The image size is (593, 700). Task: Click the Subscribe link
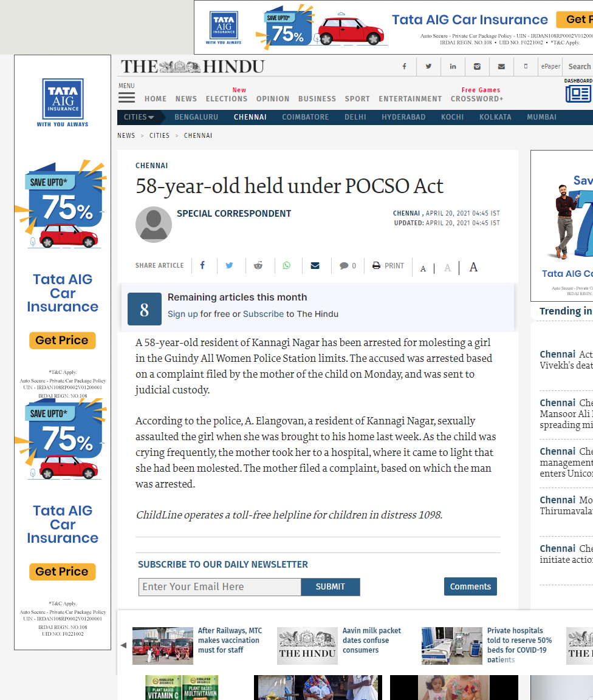263,314
